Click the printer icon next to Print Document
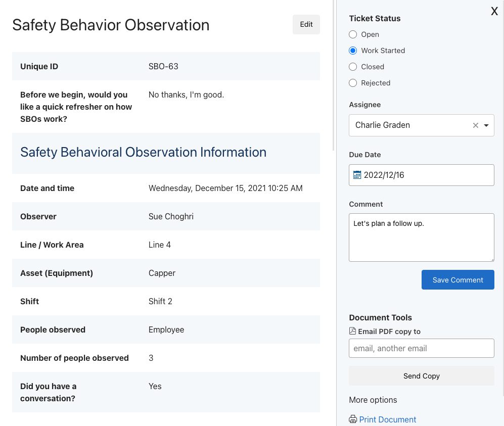This screenshot has height=426, width=504. [353, 419]
